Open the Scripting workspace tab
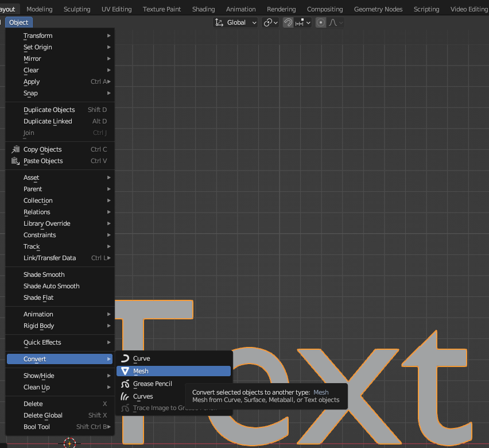The width and height of the screenshot is (489, 448). [426, 9]
